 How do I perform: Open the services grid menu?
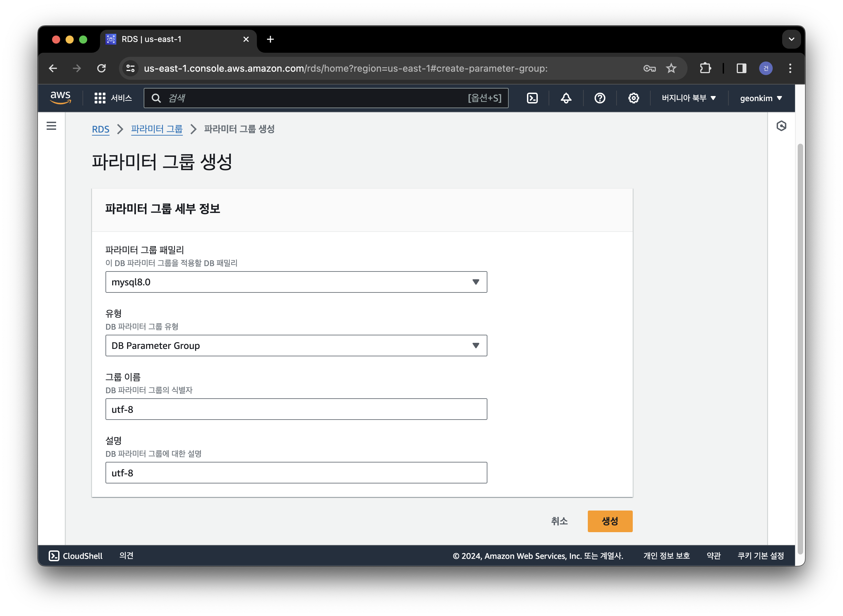click(x=99, y=98)
